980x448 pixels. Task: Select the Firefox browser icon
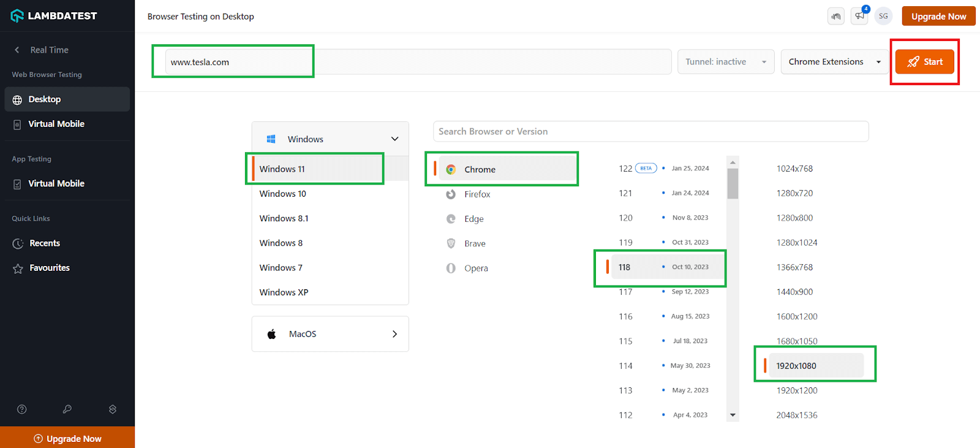[451, 194]
